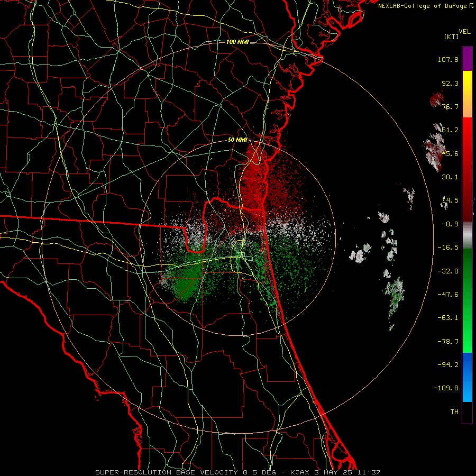Select the 45.6 velocity scale value

[x=450, y=153]
